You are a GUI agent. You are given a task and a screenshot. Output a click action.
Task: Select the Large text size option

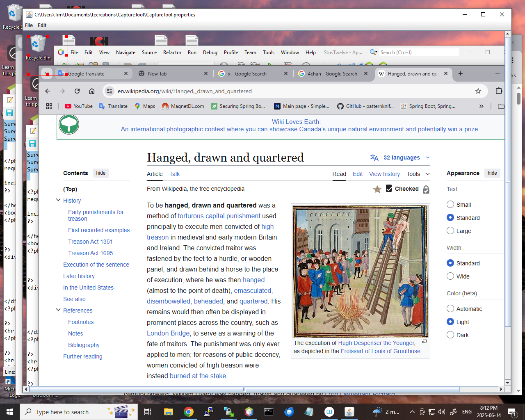(450, 231)
